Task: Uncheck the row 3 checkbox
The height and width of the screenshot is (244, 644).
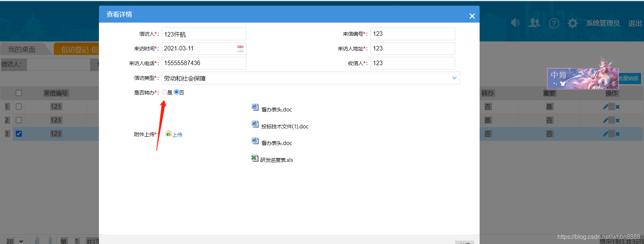Action: coord(19,134)
